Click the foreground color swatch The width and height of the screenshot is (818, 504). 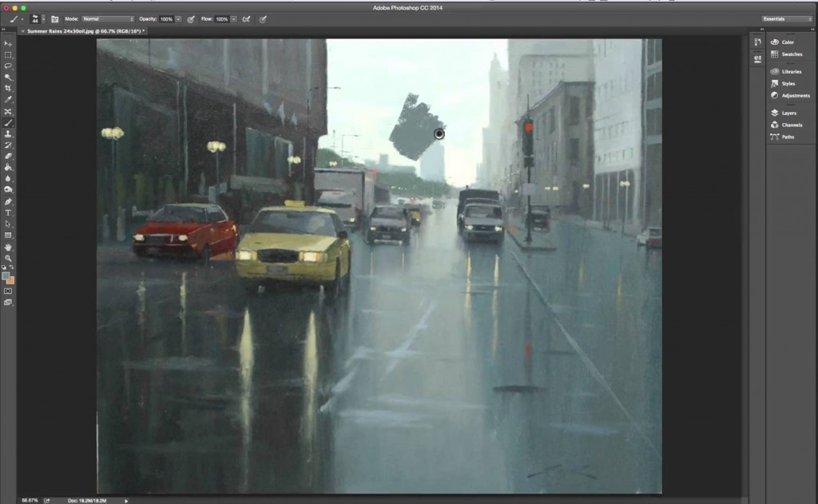click(x=6, y=276)
